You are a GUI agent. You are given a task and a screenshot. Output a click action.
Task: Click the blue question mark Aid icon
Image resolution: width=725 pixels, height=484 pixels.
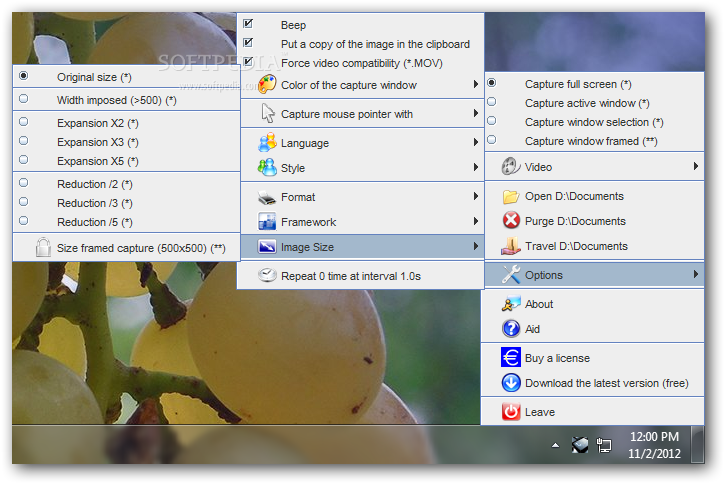pyautogui.click(x=511, y=329)
